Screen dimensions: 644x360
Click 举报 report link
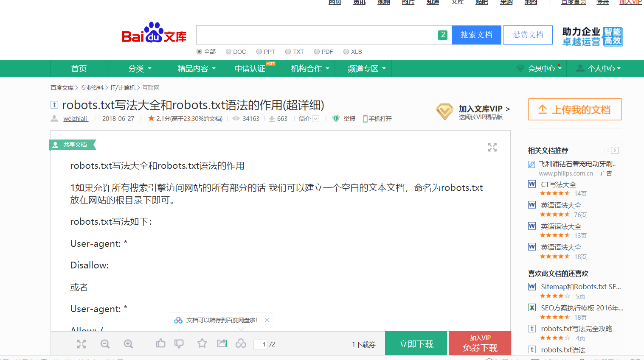pos(349,119)
